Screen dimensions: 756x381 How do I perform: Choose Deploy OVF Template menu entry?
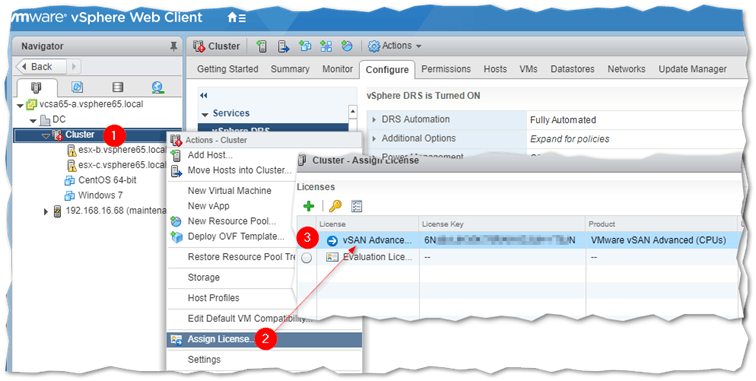point(236,236)
